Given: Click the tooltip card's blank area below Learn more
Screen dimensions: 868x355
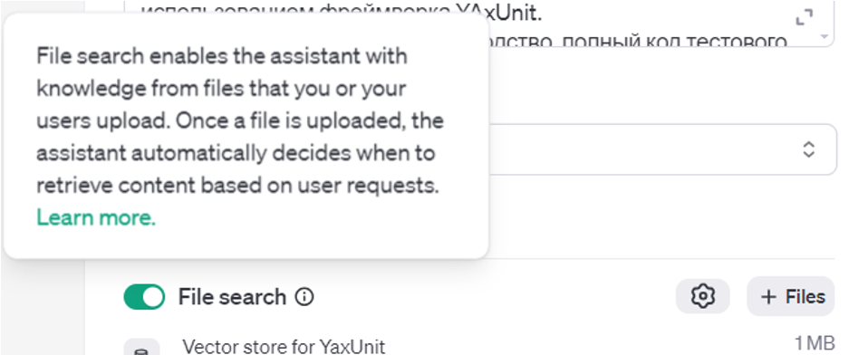Looking at the screenshot, I should point(246,242).
